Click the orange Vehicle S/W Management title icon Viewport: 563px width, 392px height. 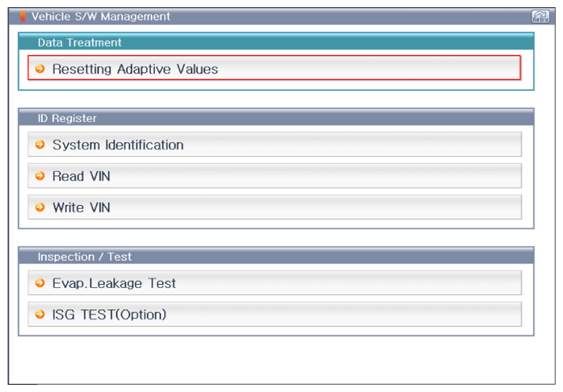coord(22,17)
